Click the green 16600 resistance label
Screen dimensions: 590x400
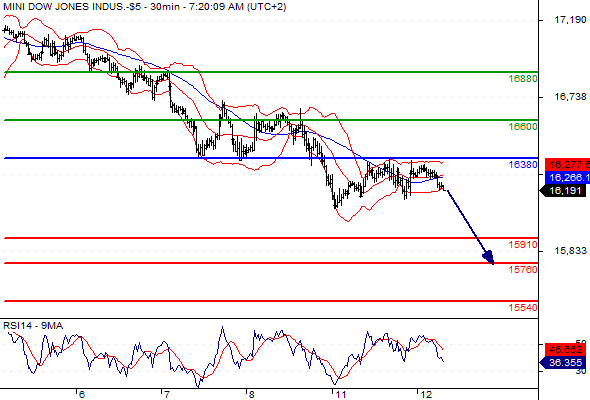[523, 127]
